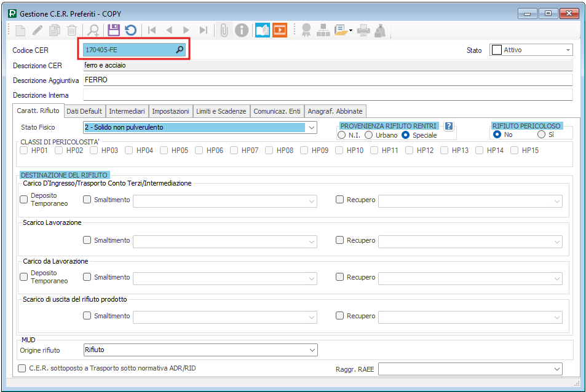The height and width of the screenshot is (392, 586).
Task: Click the paperclip attachments icon
Action: [x=224, y=30]
